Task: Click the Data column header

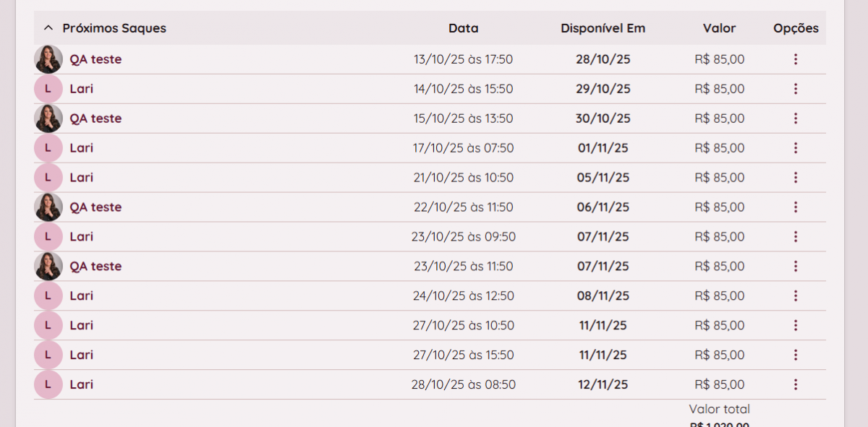Action: (463, 28)
